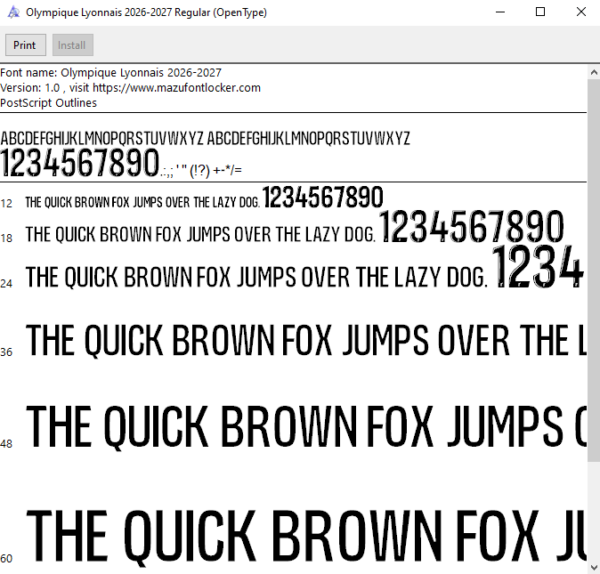
Task: Click the ABCDEFGHIJKLMNOPQRSTUVWXYZ alphabet sample line
Action: [205, 138]
